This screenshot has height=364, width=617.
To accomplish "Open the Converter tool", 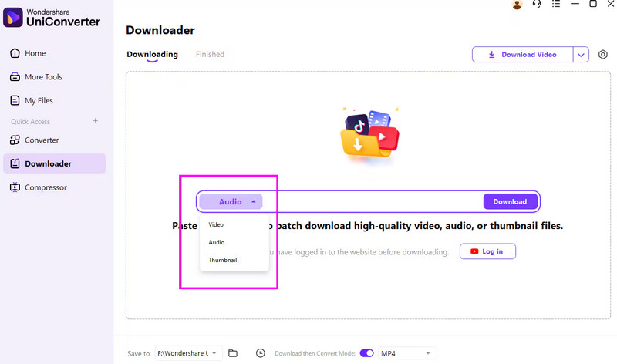I will 34,140.
